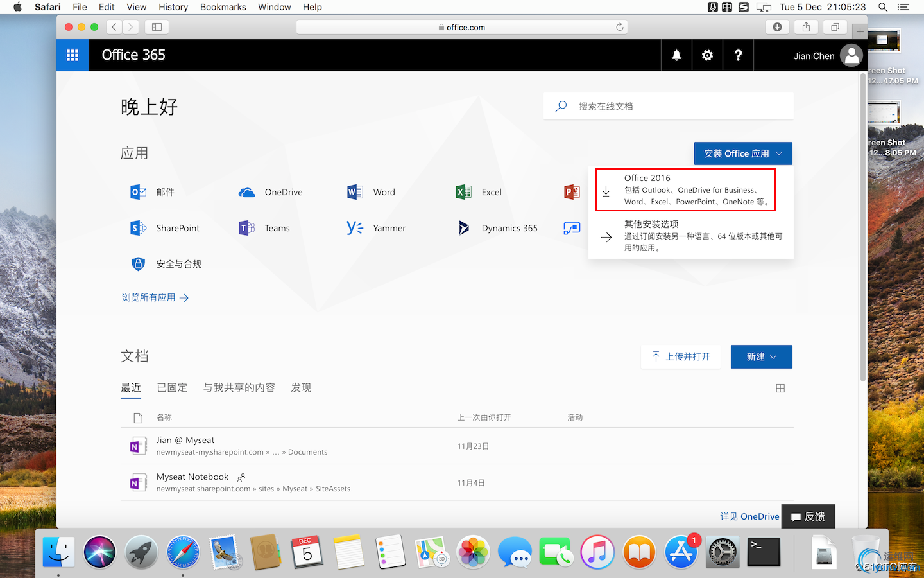Go forward with Safari's forward arrow
Image resolution: width=924 pixels, height=578 pixels.
[x=130, y=27]
